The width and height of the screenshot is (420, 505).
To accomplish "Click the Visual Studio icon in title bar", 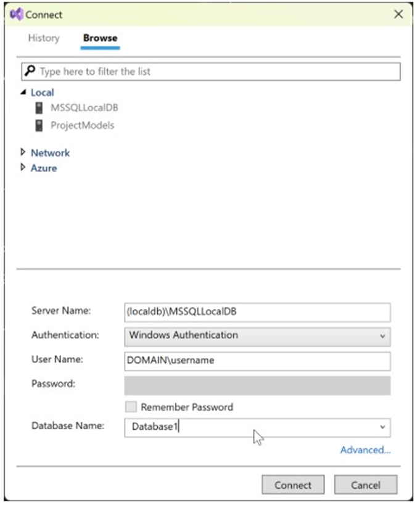I will tap(17, 14).
